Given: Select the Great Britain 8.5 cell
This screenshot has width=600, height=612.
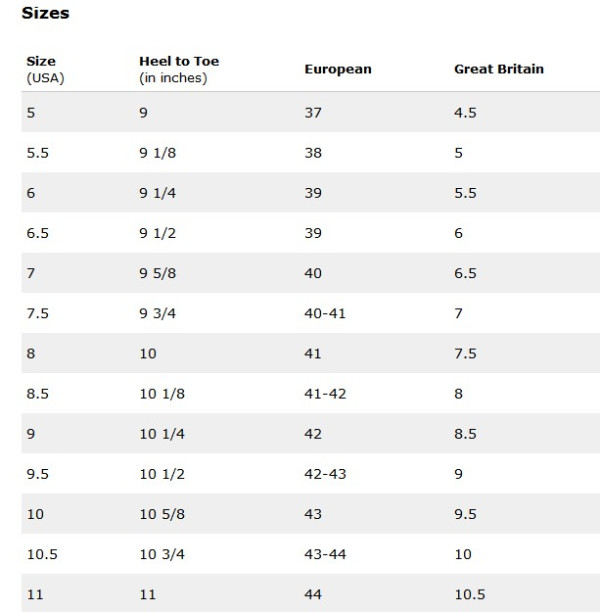Looking at the screenshot, I should 465,434.
